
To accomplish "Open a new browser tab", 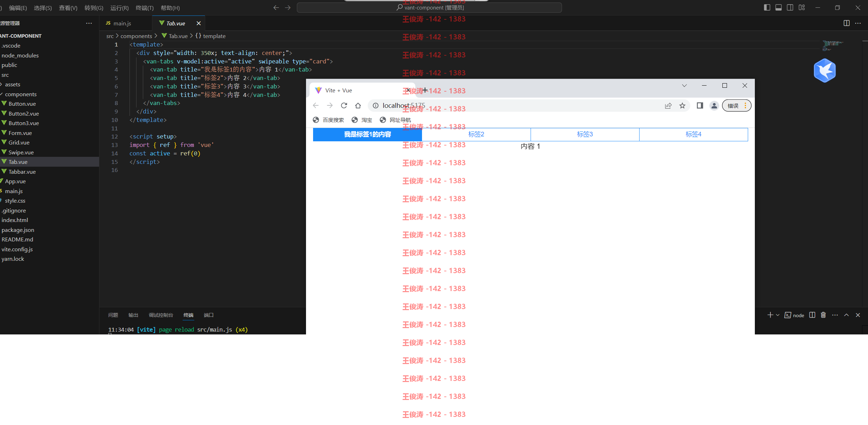I will (425, 90).
